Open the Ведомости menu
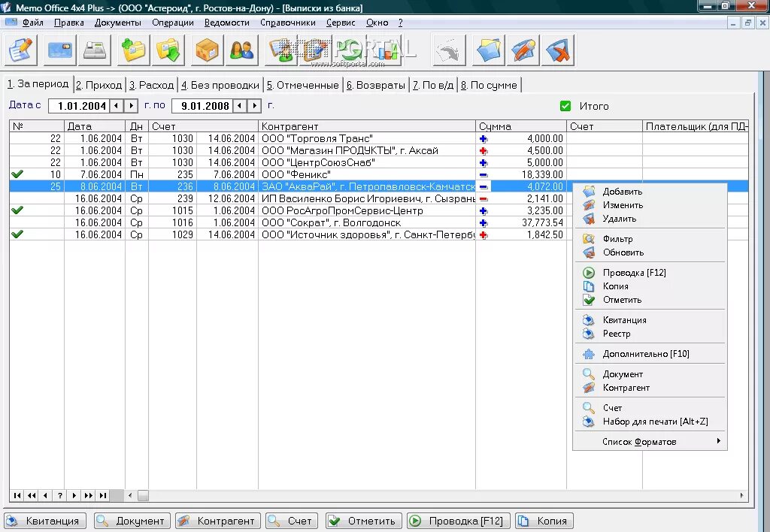Viewport: 770px width, 532px height. tap(227, 23)
